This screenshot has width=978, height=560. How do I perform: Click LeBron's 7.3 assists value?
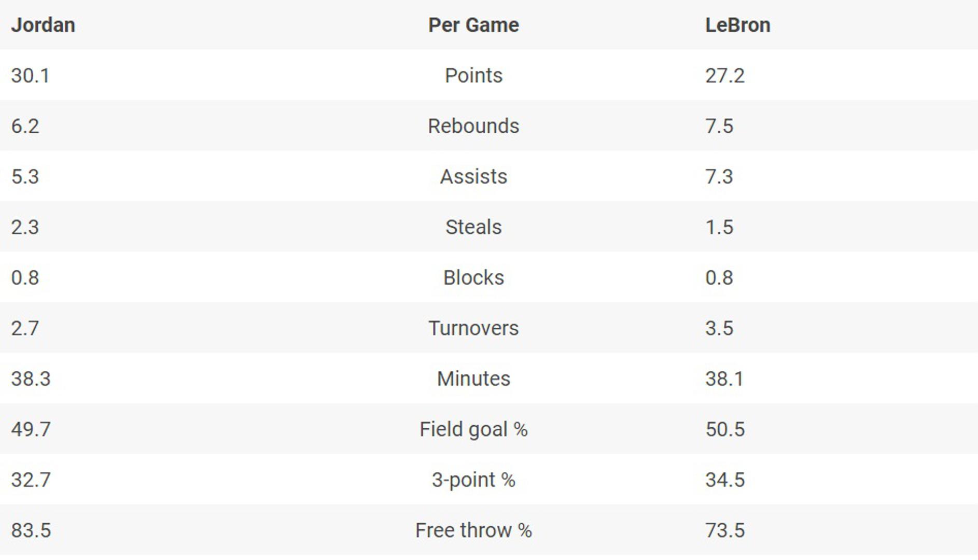pos(719,177)
